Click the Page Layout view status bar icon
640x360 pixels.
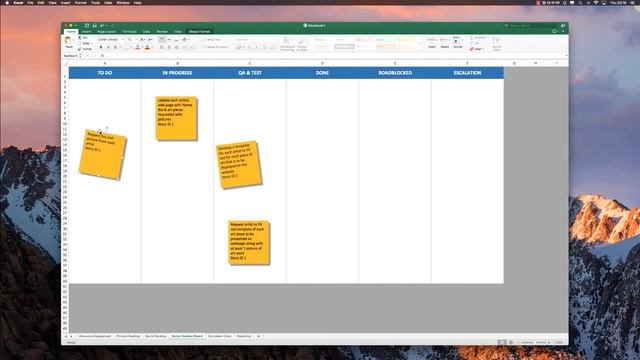511,342
